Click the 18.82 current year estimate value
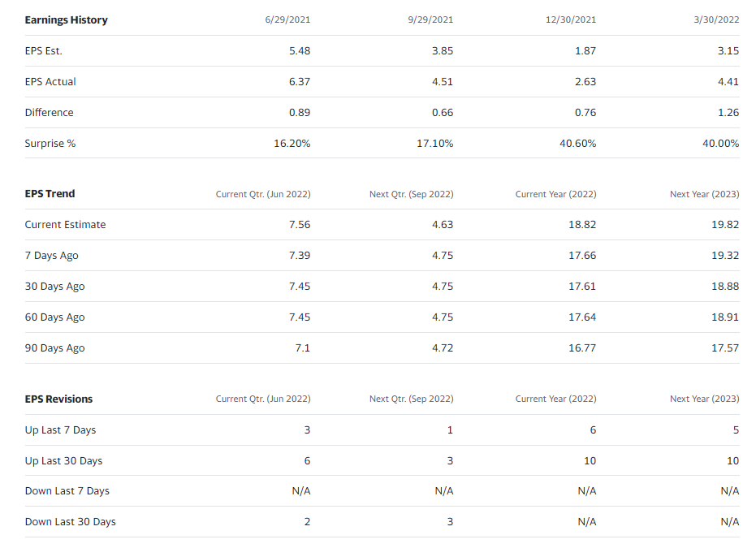This screenshot has height=548, width=756. coord(582,224)
